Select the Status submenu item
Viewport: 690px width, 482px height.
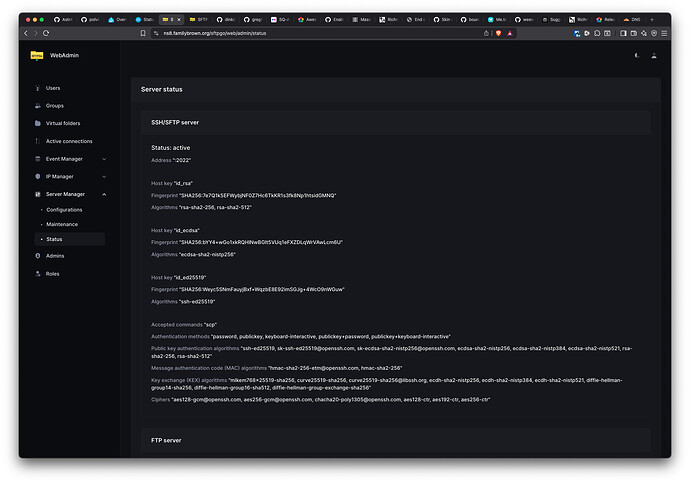(70, 239)
